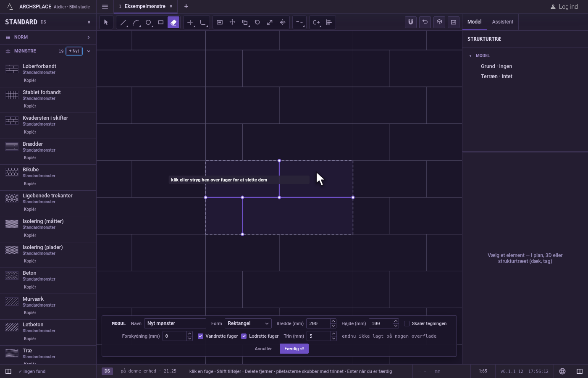588x378 pixels.
Task: Add a new tab with the plus button
Action: point(186,6)
